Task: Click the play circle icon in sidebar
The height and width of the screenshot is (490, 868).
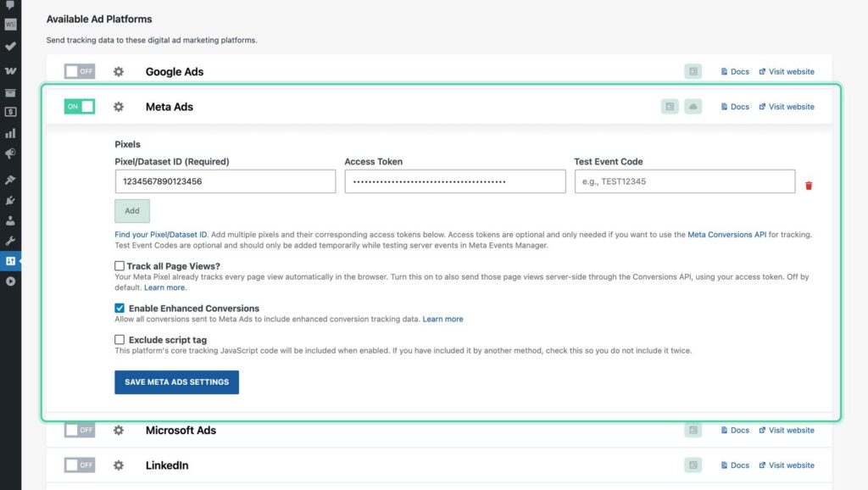Action: [x=10, y=281]
